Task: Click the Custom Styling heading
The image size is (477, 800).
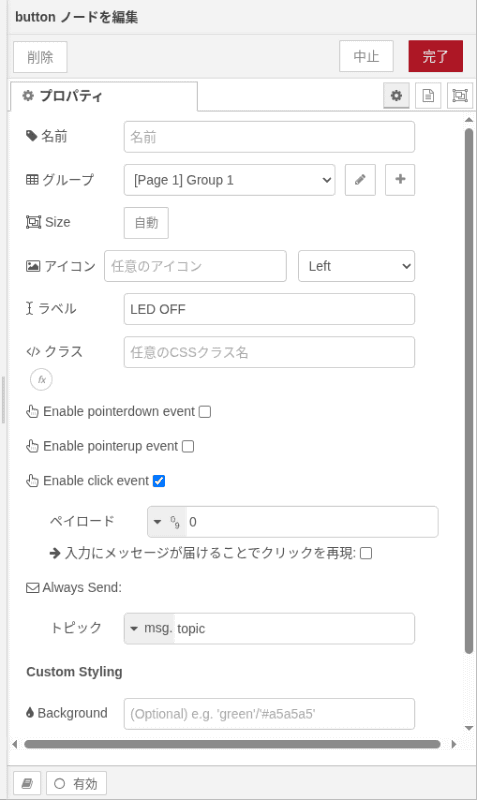Action: (x=74, y=671)
